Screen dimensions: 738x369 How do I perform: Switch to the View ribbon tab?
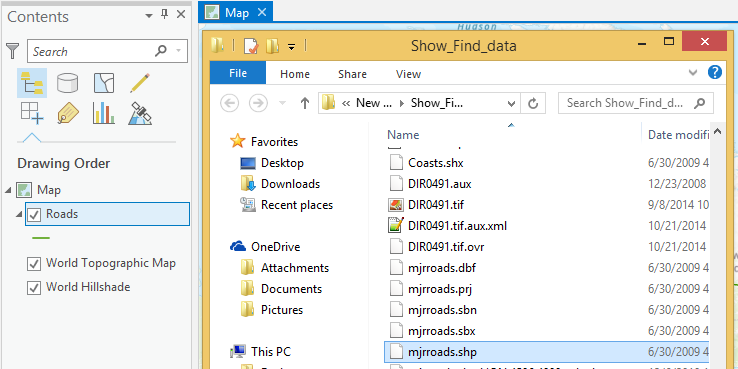tap(408, 74)
